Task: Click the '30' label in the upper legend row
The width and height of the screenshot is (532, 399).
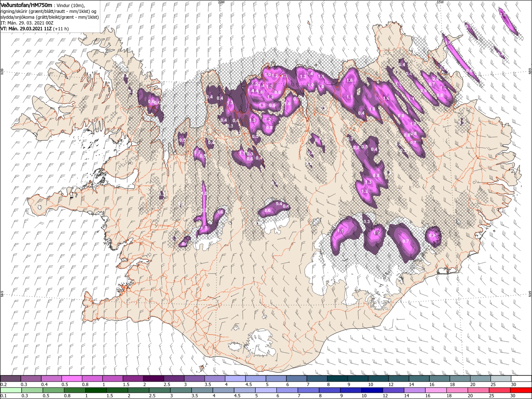Action: pyautogui.click(x=513, y=384)
